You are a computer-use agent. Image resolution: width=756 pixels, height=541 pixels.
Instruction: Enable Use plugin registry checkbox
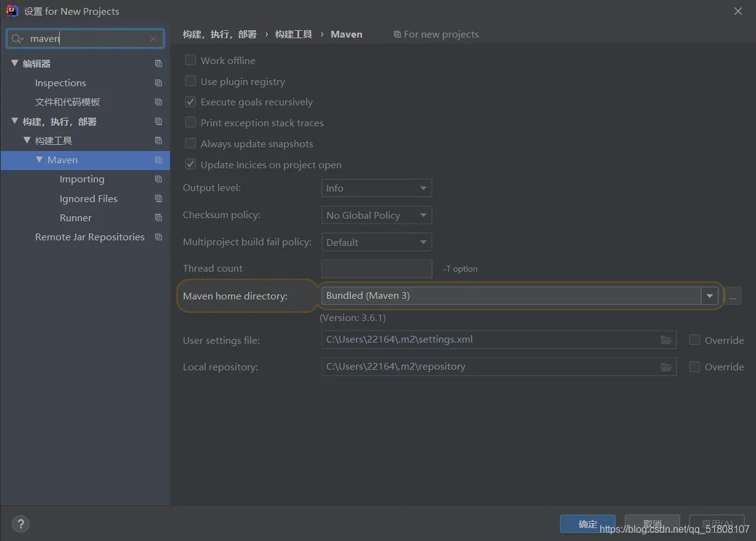pyautogui.click(x=191, y=81)
